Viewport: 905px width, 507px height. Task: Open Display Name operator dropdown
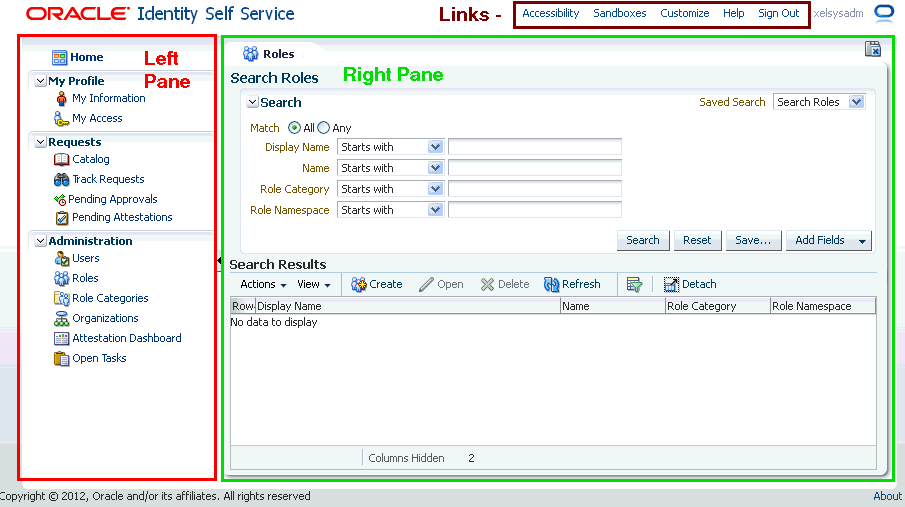435,147
